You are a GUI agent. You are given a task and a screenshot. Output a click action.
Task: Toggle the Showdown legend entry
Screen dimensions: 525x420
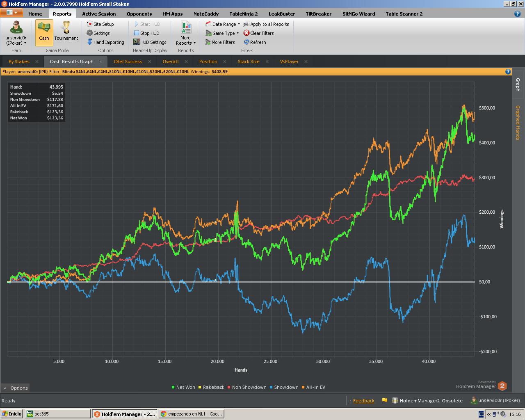284,387
